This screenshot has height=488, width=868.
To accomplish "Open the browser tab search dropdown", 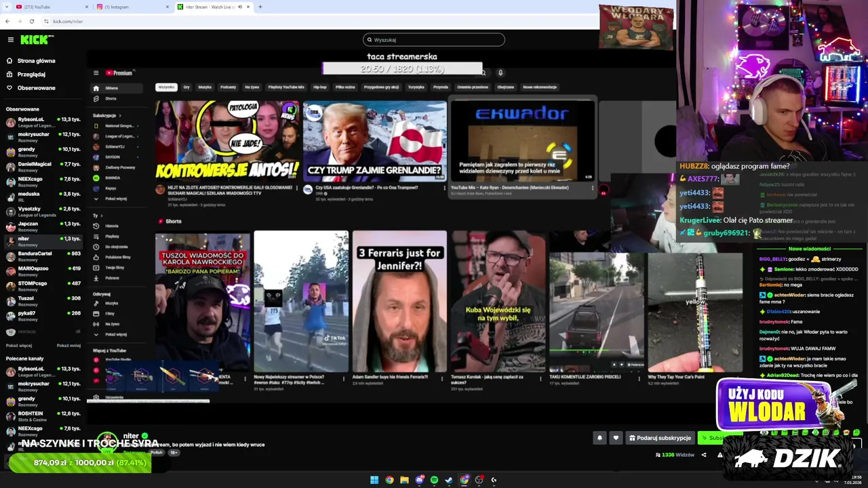I will coord(7,7).
